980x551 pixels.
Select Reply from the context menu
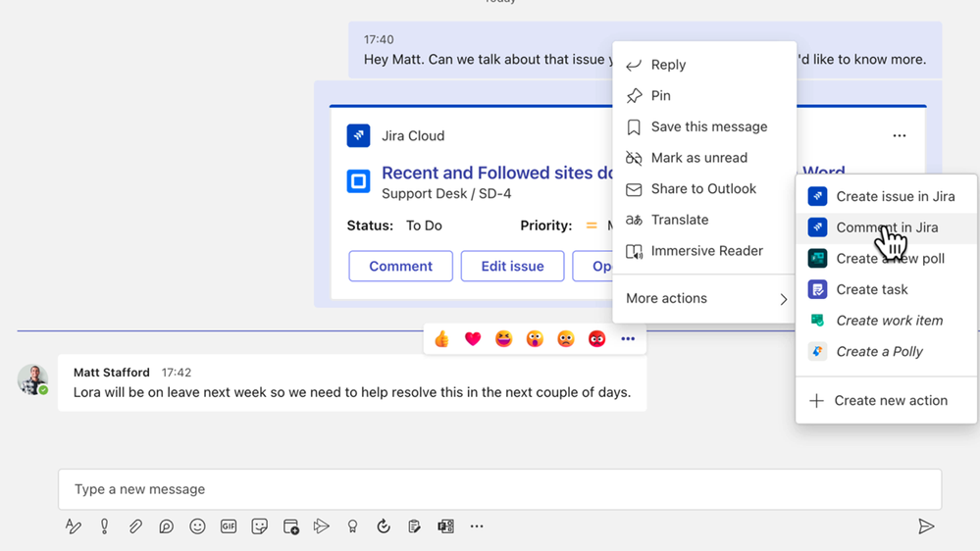point(705,65)
